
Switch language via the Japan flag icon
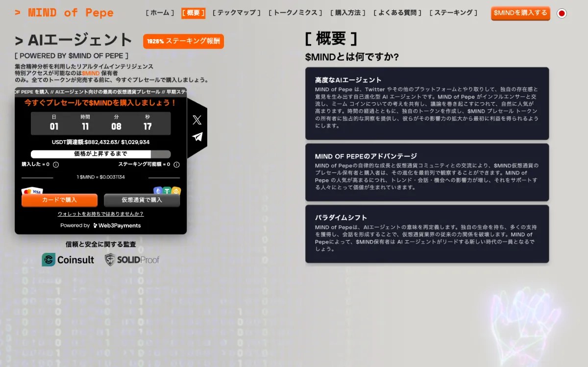[561, 14]
